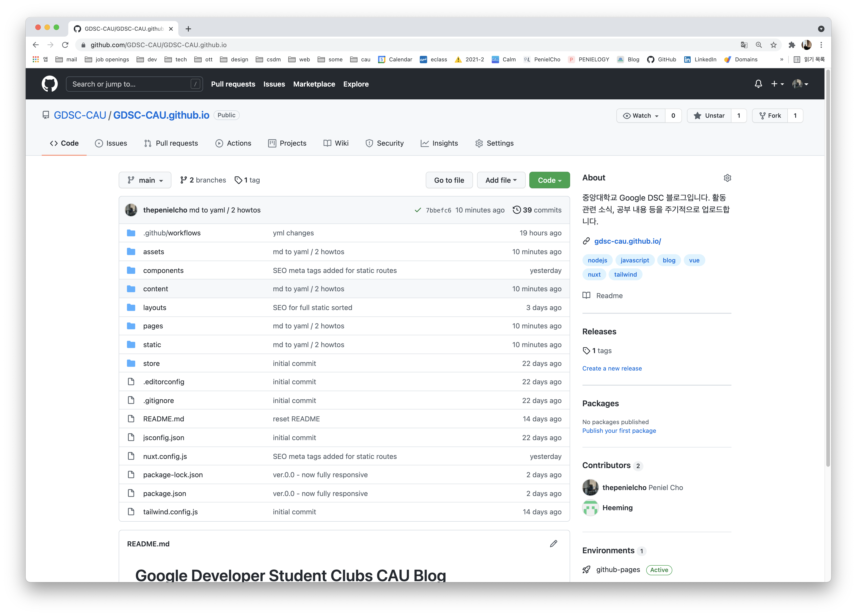Click the Go to file button

click(449, 180)
